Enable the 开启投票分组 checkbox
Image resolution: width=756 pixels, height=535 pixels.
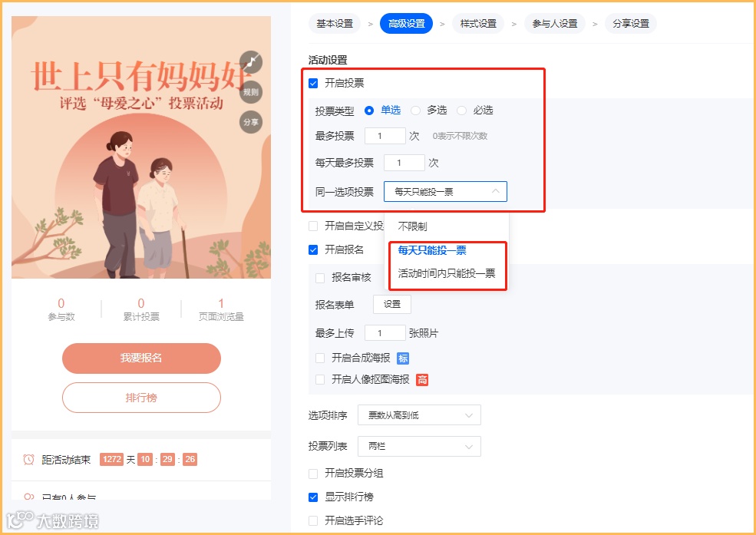[x=313, y=474]
